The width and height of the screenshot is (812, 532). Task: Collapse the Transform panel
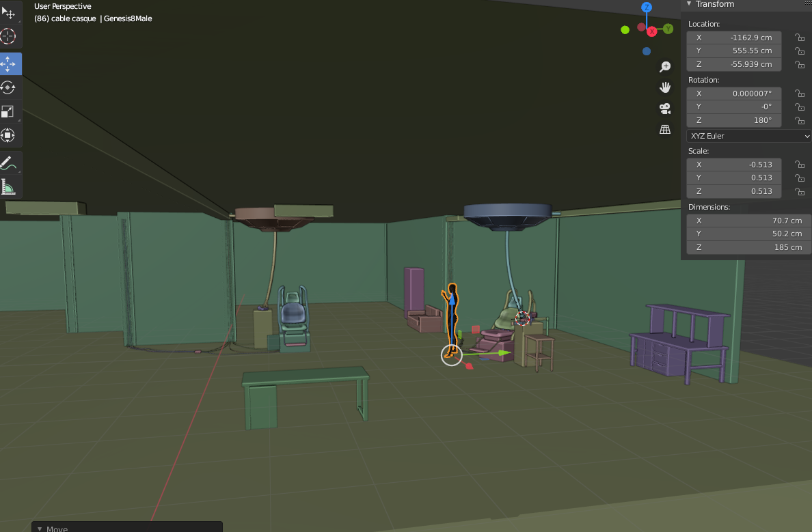coord(690,4)
